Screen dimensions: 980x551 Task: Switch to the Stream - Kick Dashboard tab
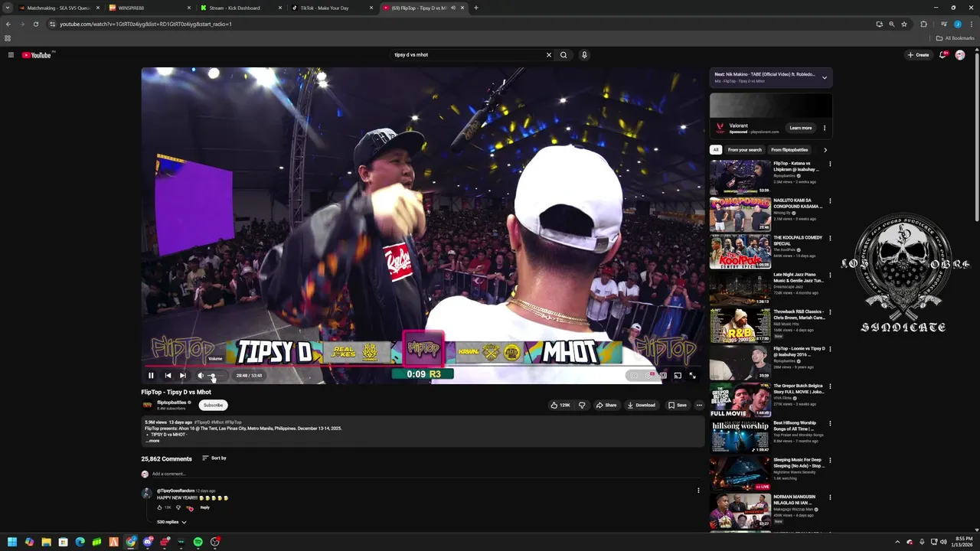click(240, 8)
